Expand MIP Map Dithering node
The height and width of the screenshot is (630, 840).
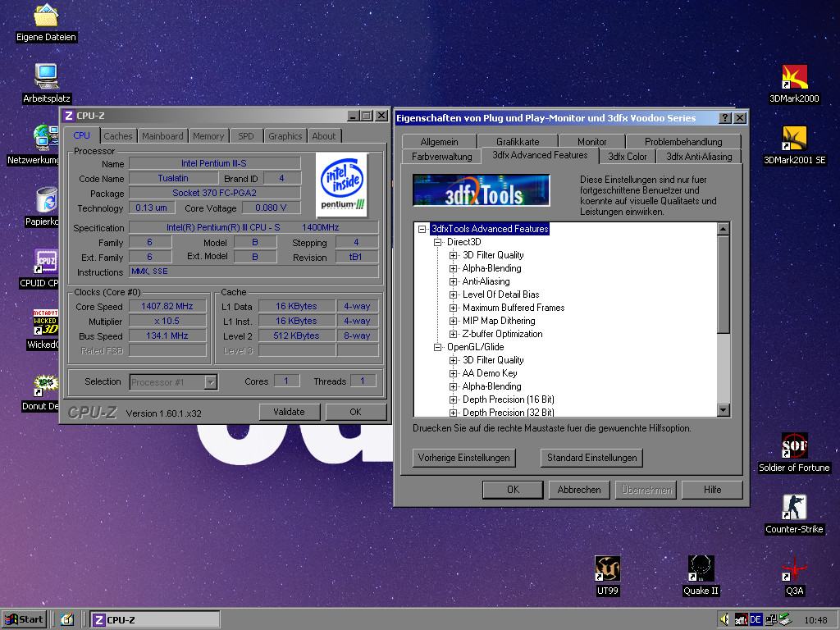point(453,321)
